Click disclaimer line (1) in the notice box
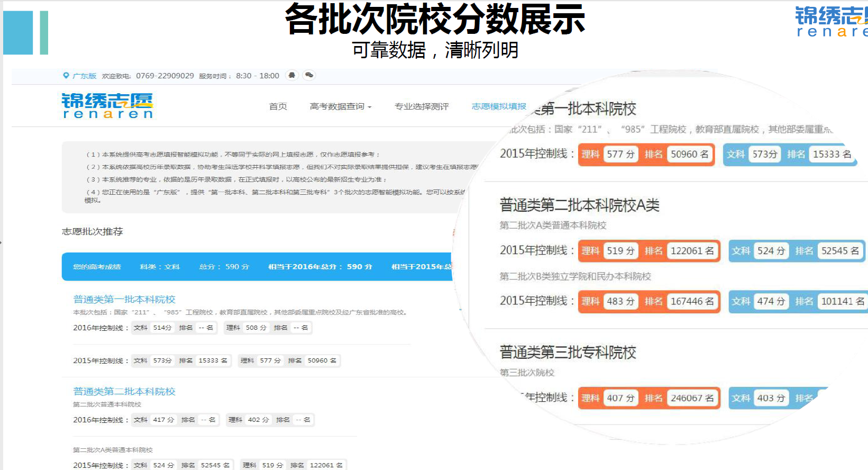 (x=233, y=155)
